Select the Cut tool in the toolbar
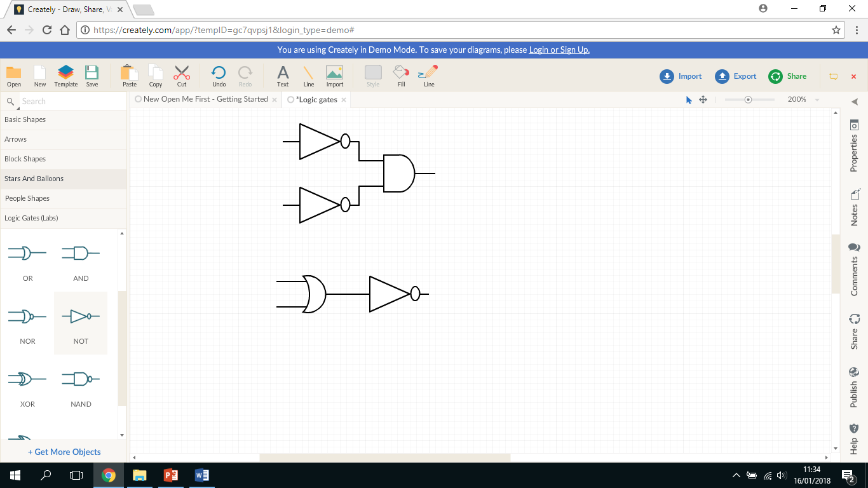Image resolution: width=868 pixels, height=488 pixels. (x=182, y=74)
